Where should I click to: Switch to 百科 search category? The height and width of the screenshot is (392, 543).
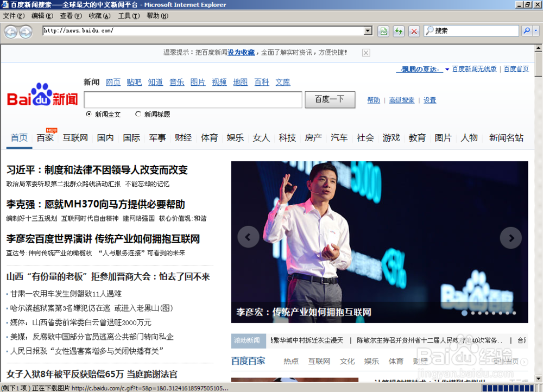pos(262,82)
